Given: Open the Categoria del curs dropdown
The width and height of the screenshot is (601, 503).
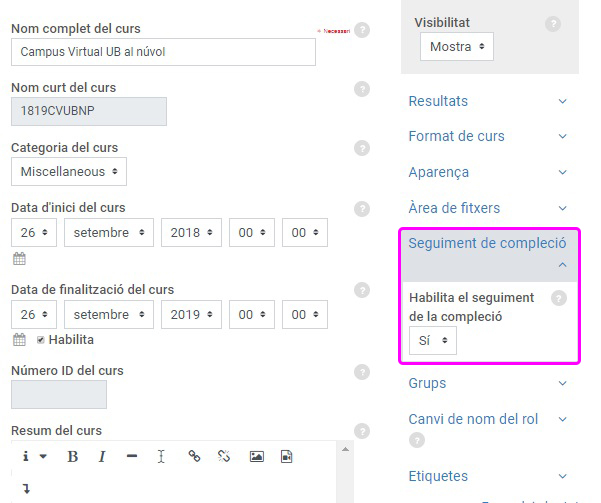Looking at the screenshot, I should point(69,172).
